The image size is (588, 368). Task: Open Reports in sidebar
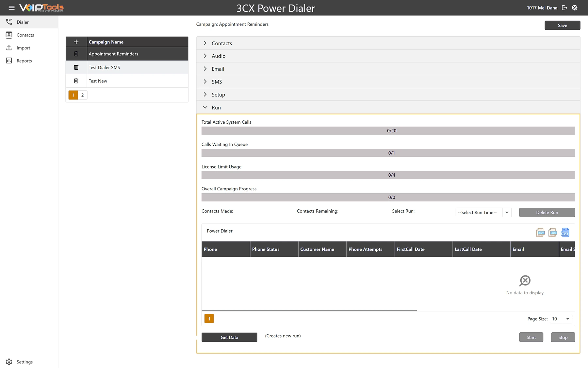click(x=29, y=61)
